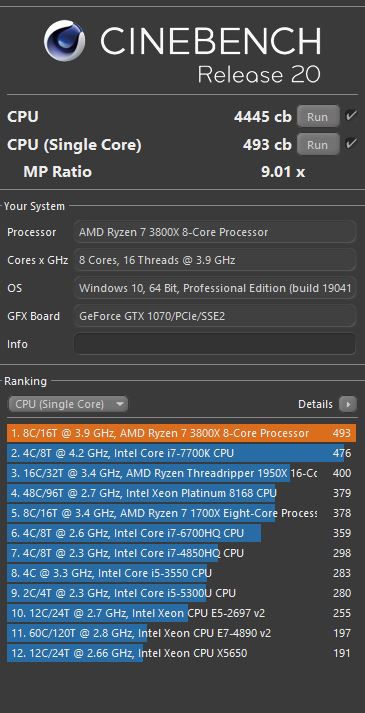Select the Intel Core i7-7700K ranking row
The height and width of the screenshot is (713, 365).
pos(181,453)
